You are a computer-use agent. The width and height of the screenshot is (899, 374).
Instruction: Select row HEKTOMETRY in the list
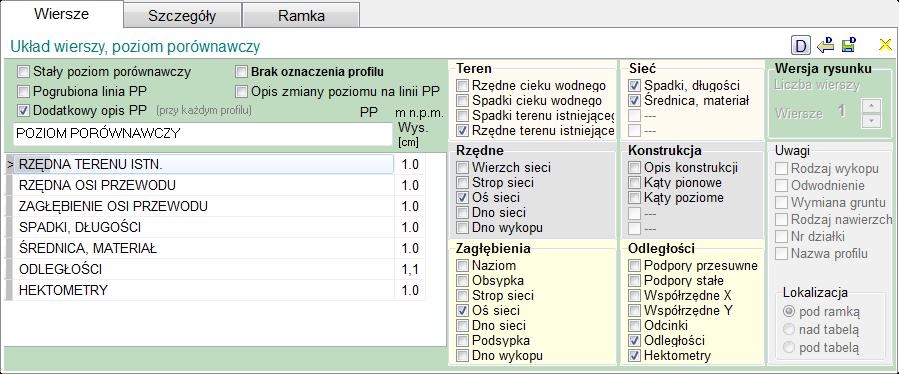(204, 290)
